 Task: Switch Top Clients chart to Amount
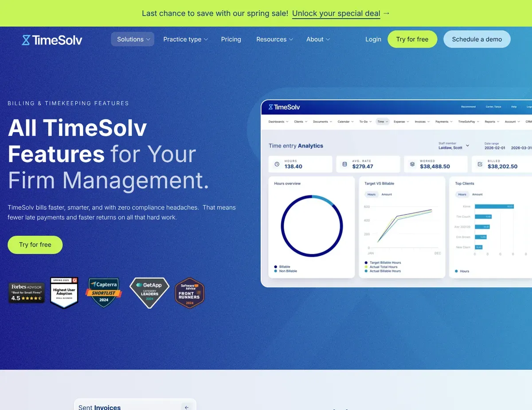pyautogui.click(x=477, y=195)
